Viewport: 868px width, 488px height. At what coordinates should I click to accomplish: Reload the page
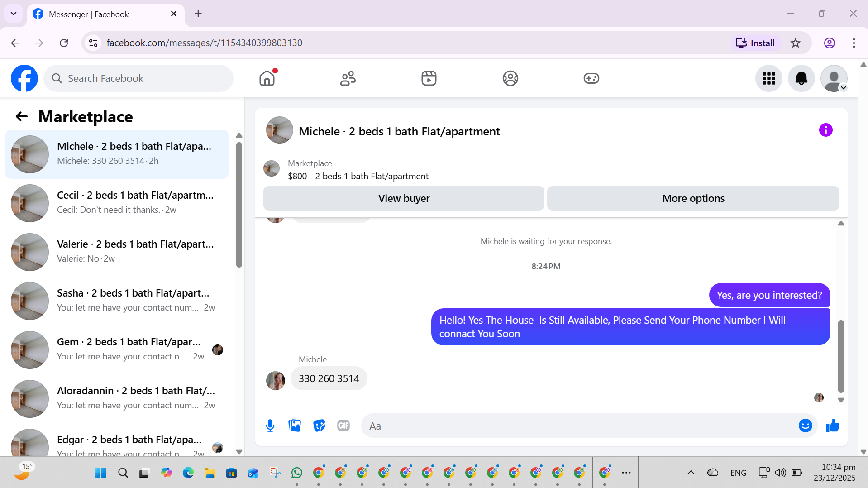[64, 43]
